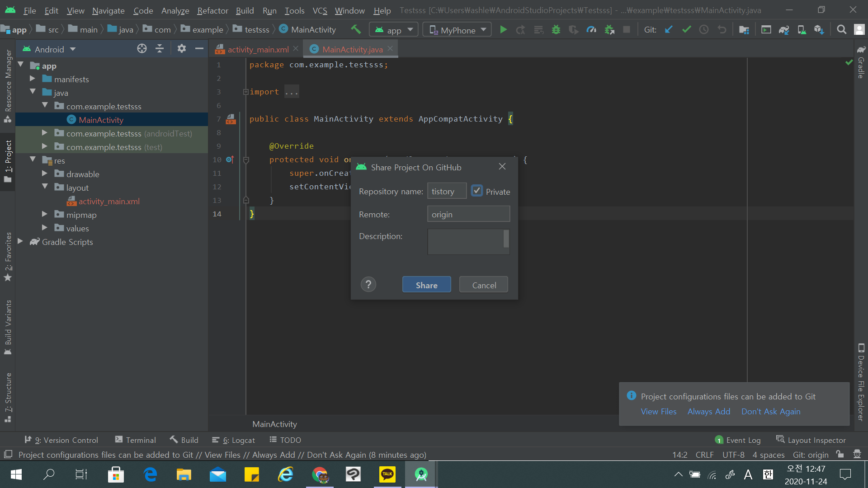Click the Debug app bug icon
Viewport: 868px width, 488px height.
[x=556, y=30]
